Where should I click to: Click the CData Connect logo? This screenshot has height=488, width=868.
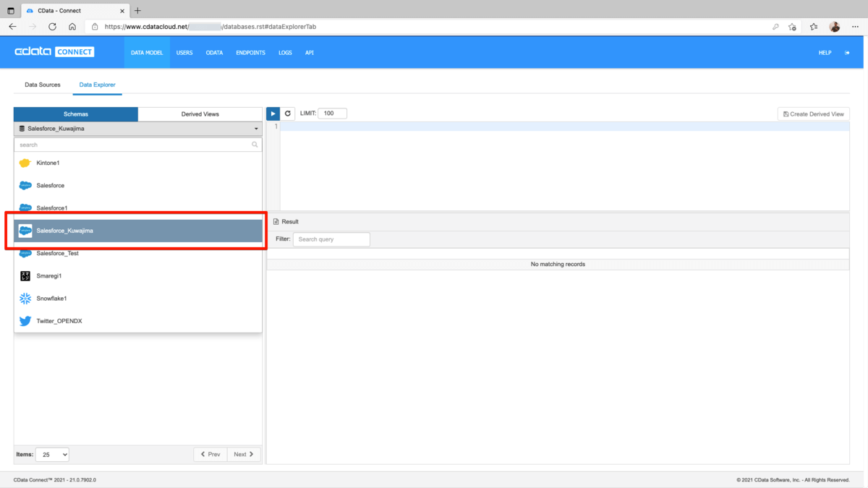click(54, 52)
